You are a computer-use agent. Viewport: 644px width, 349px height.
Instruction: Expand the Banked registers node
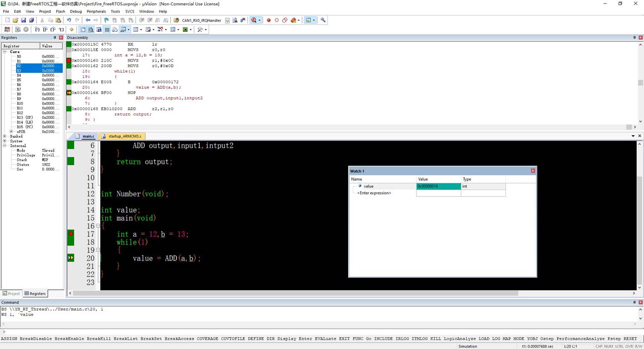click(x=5, y=136)
